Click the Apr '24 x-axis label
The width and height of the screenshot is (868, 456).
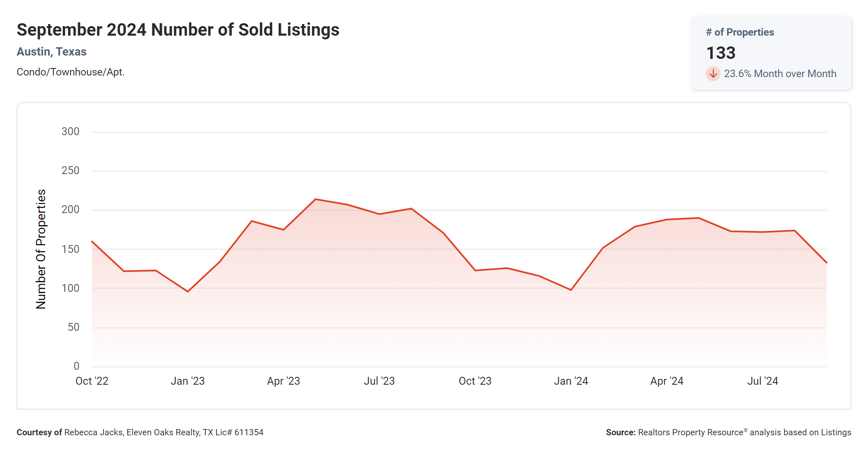(667, 381)
